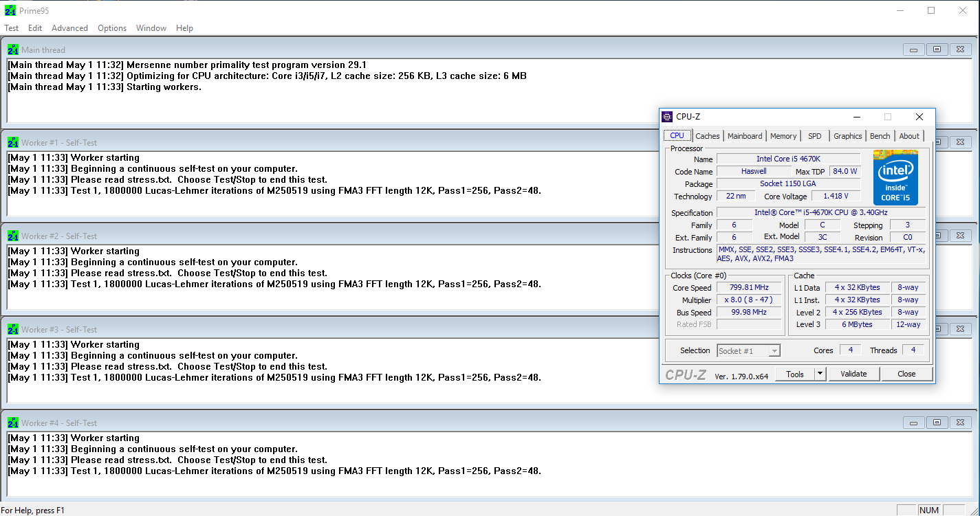Close the CPU-Z window with X
The height and width of the screenshot is (516, 980).
(919, 117)
